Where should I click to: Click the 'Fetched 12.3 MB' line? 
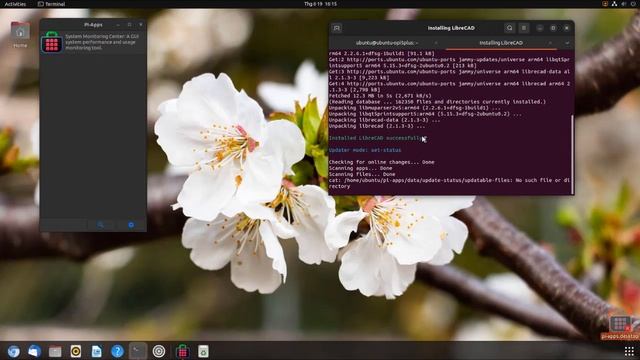tap(380, 96)
